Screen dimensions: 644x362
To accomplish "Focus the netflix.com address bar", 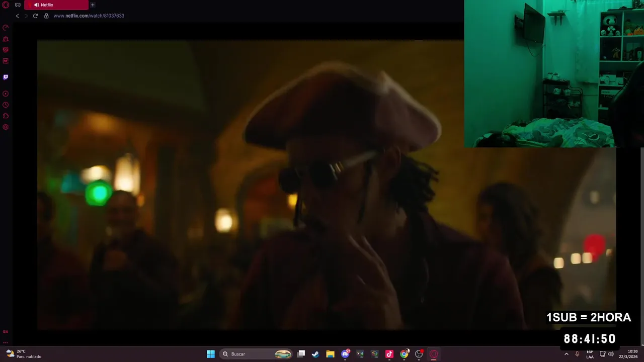I will [89, 16].
